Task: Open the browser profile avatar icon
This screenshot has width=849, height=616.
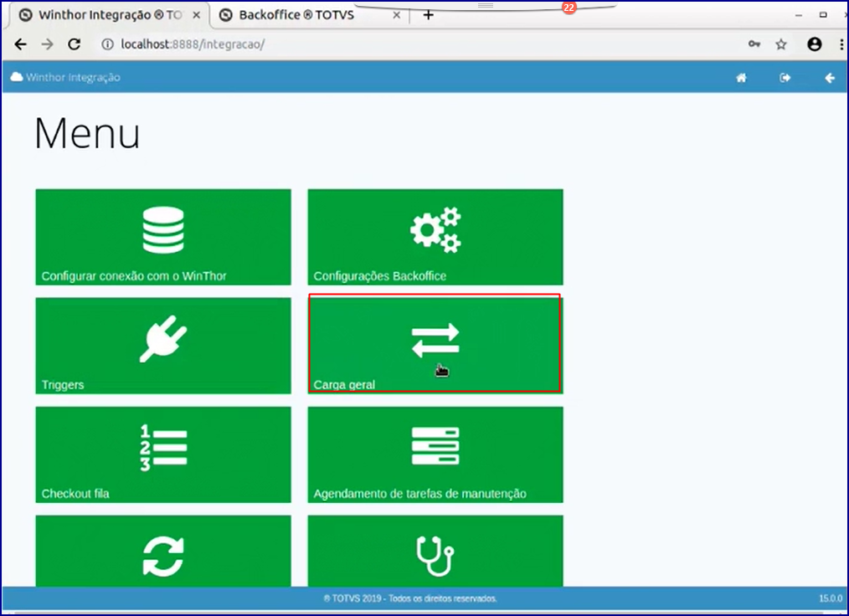Action: [815, 44]
